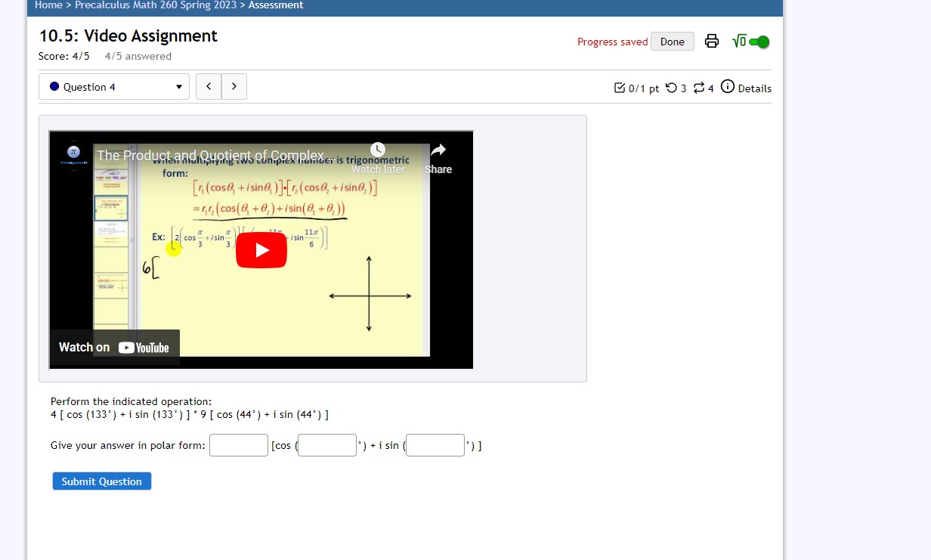Click the magnitude answer input field

[238, 445]
